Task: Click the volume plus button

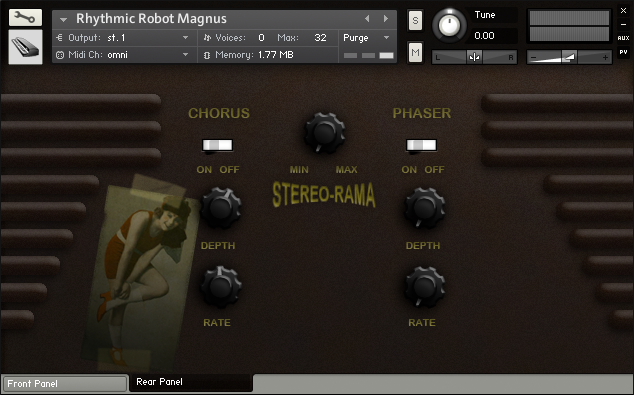Action: (x=605, y=58)
